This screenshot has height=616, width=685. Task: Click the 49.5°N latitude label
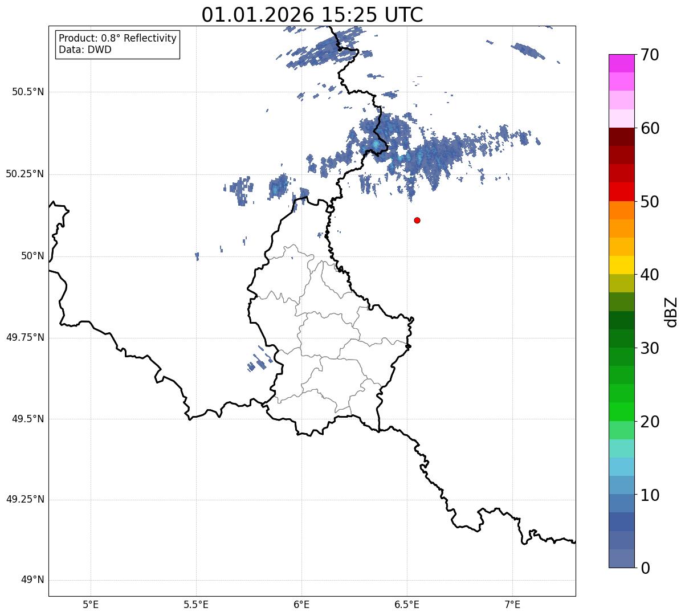(x=28, y=419)
